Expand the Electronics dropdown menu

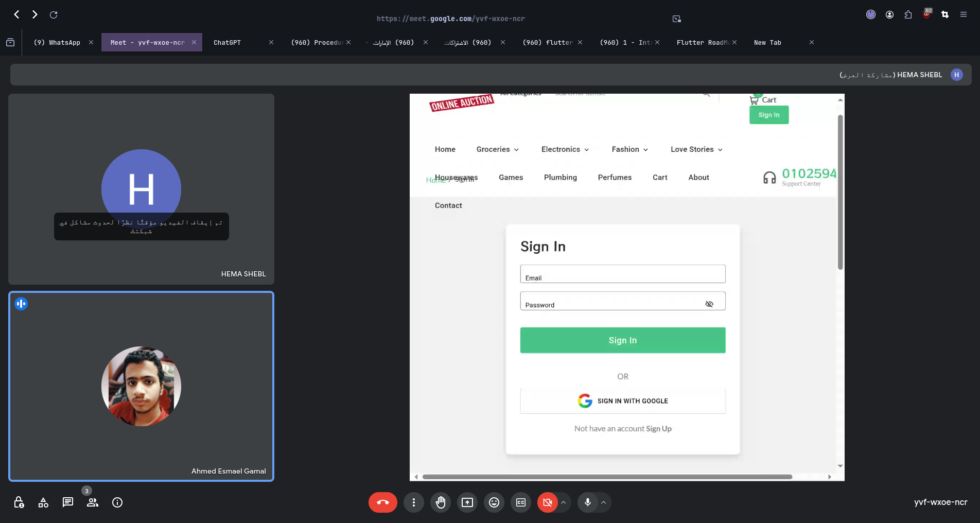click(565, 149)
